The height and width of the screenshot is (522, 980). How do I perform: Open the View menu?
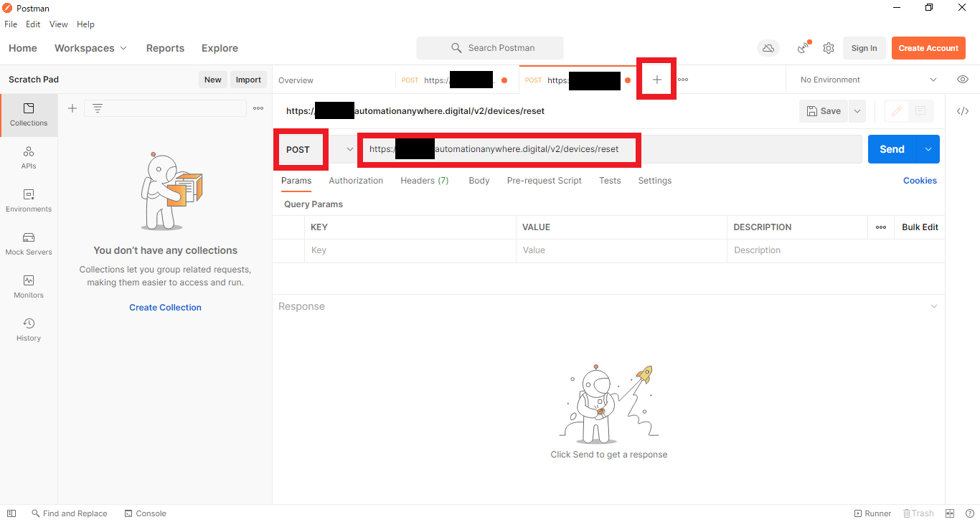[x=59, y=24]
